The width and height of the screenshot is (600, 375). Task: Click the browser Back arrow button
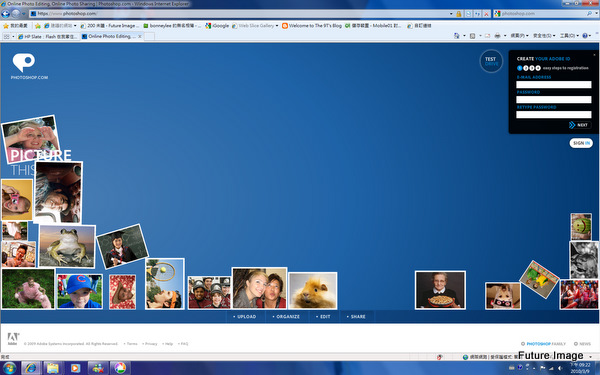[5, 14]
